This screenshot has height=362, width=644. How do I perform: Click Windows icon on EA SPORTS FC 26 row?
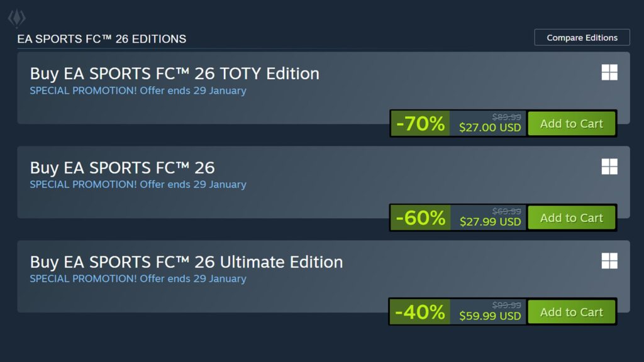tap(609, 167)
